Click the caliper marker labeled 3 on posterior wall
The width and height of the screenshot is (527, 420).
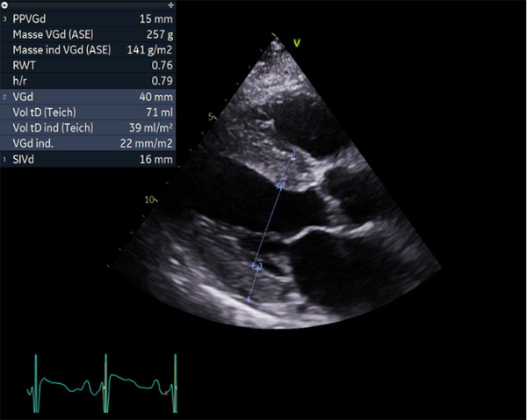(256, 264)
